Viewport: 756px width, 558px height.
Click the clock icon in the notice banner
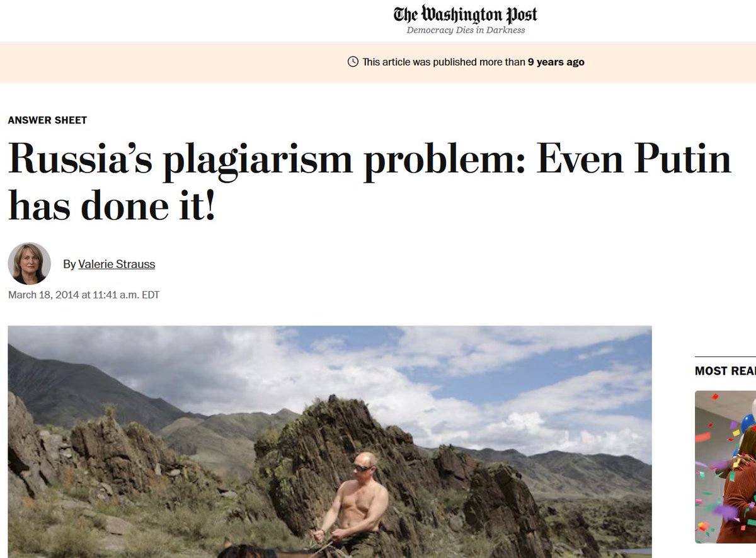point(353,62)
